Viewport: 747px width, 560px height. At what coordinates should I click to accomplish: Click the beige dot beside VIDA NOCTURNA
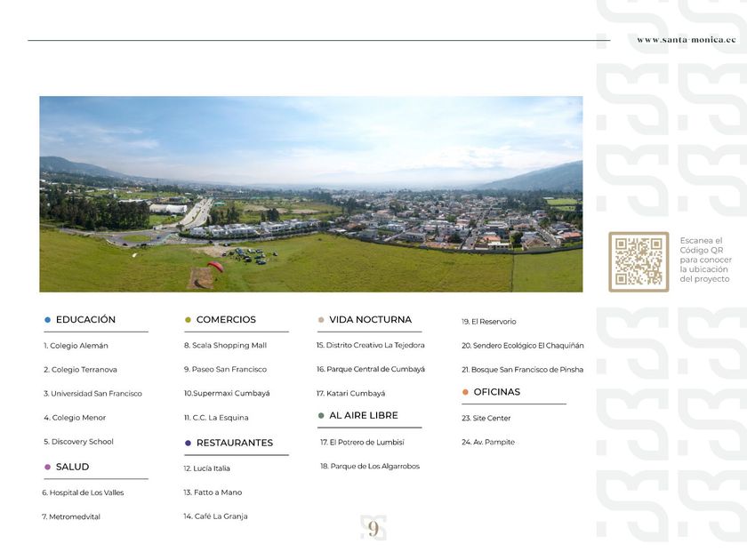(321, 320)
